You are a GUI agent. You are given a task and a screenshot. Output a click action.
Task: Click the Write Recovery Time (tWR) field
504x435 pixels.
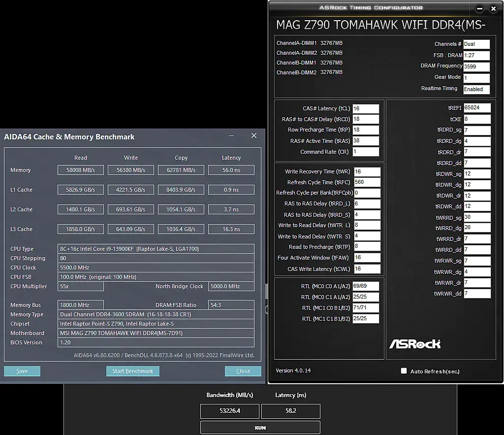367,171
